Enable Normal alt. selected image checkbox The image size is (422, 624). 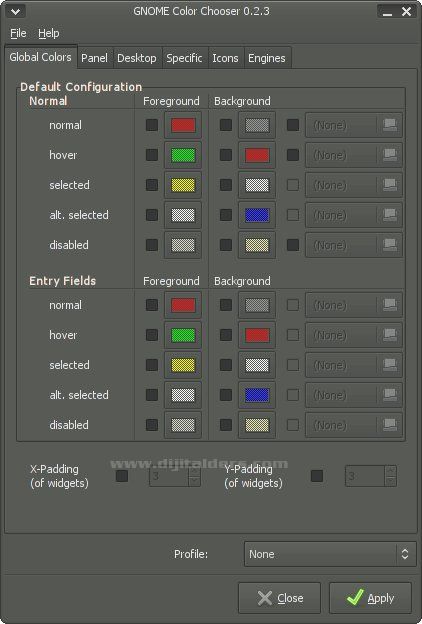point(293,215)
